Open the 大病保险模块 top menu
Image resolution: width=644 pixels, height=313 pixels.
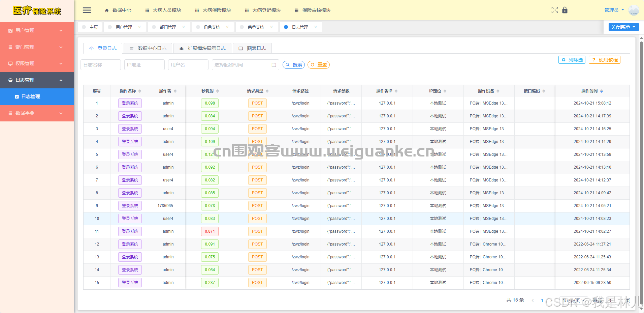[x=213, y=10]
